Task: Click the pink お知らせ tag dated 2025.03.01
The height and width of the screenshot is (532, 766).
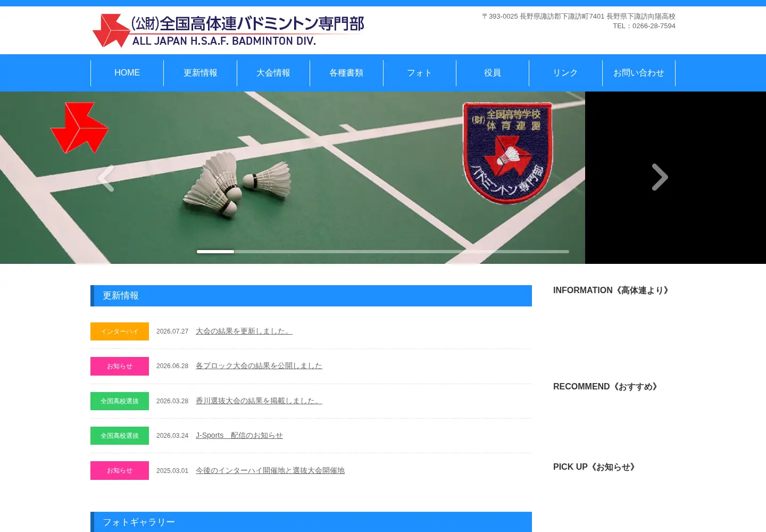Action: (120, 470)
